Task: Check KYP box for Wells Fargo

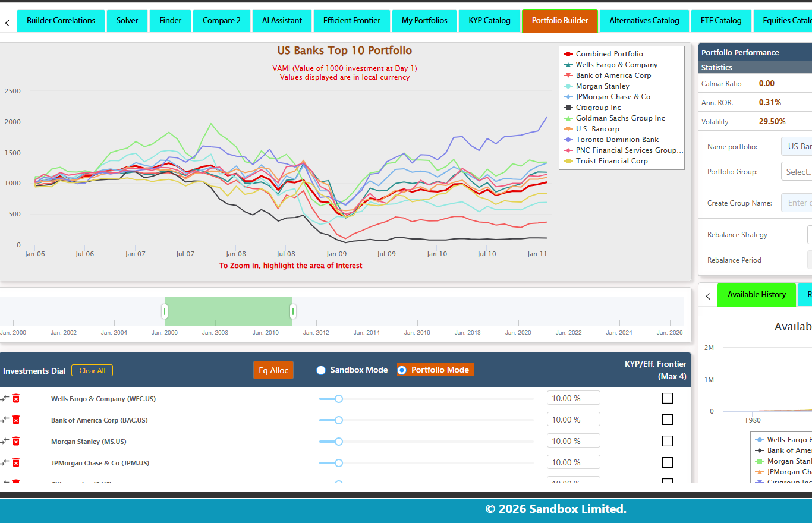Action: click(x=668, y=398)
